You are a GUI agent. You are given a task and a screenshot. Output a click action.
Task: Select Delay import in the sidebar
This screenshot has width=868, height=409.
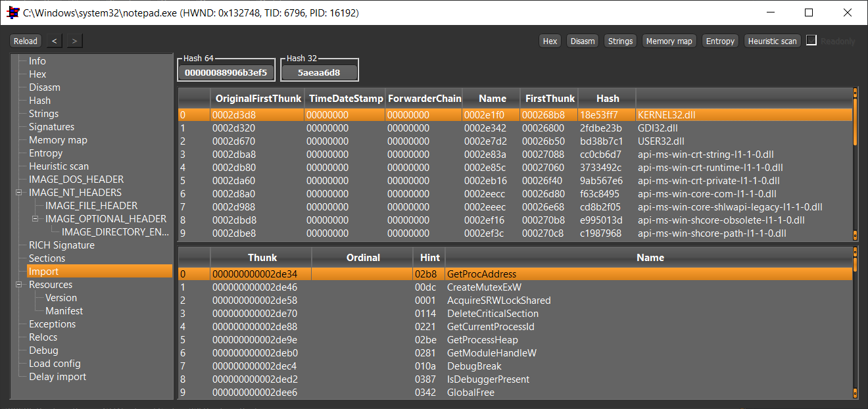click(57, 377)
